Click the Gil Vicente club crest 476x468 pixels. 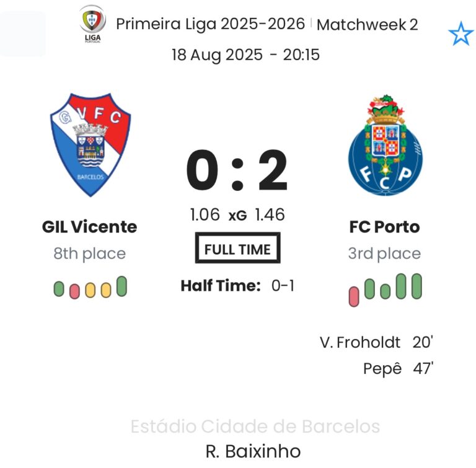pos(90,144)
